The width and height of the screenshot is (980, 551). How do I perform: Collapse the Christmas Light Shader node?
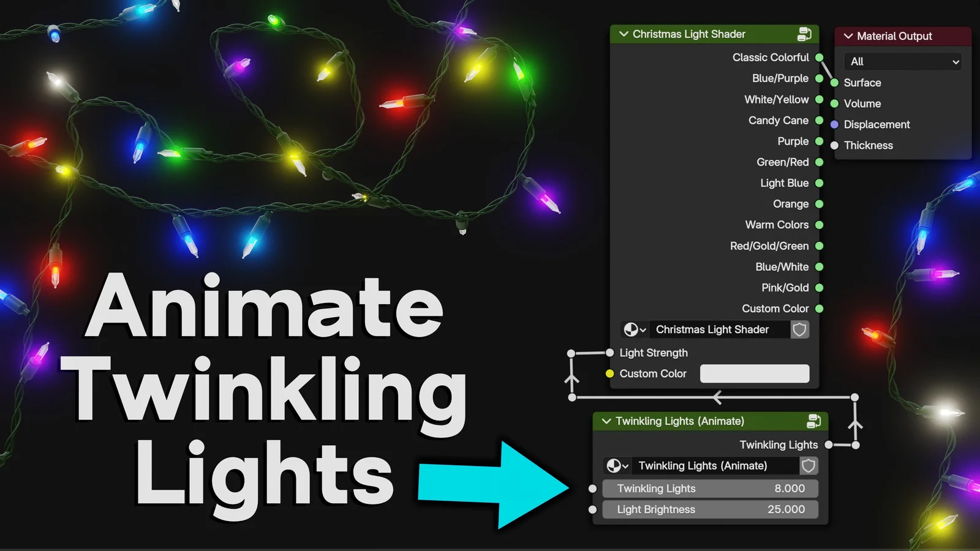(623, 34)
